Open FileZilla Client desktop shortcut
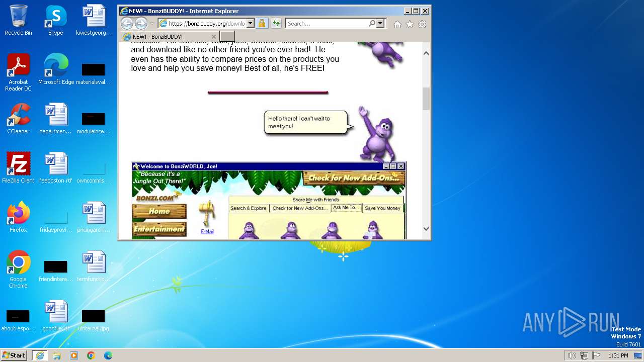 [x=18, y=168]
